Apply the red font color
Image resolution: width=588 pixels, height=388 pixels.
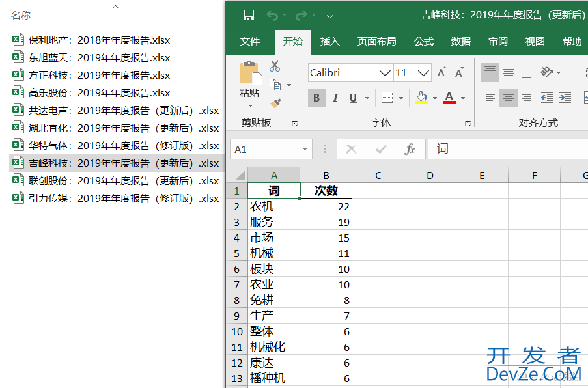449,98
